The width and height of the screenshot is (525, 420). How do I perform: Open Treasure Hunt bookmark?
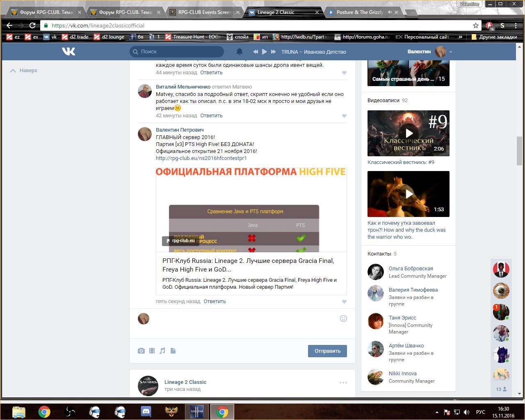[193, 37]
